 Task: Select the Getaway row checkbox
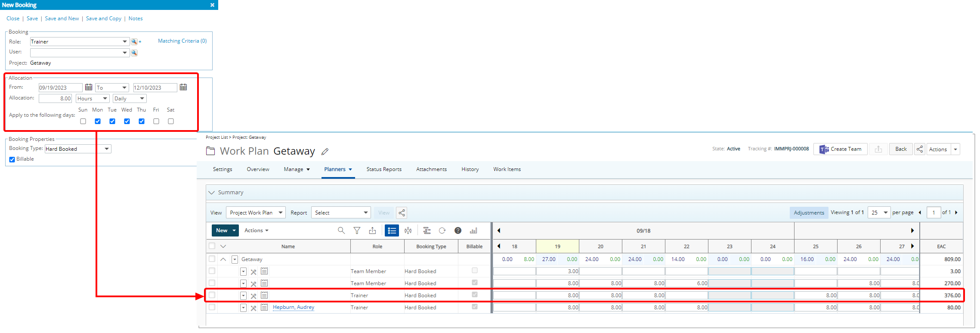[212, 259]
